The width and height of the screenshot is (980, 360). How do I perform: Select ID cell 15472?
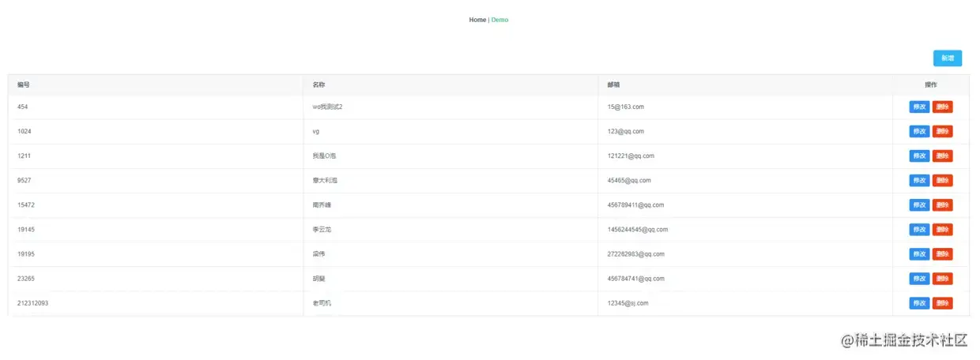coord(156,204)
